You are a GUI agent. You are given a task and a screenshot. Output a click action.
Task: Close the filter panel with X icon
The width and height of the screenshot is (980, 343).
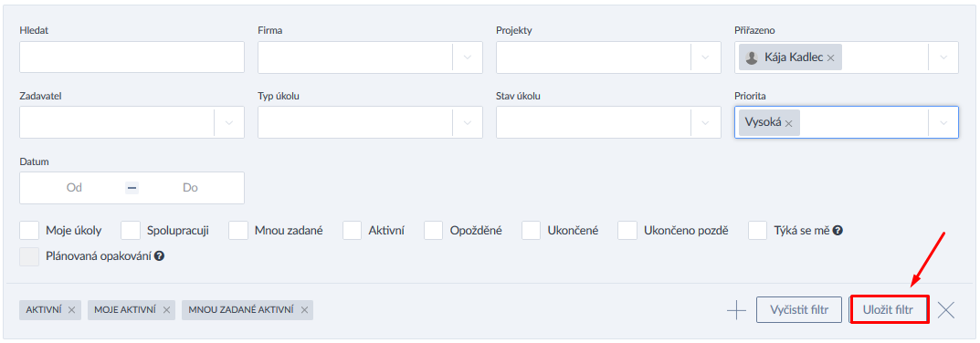[946, 310]
